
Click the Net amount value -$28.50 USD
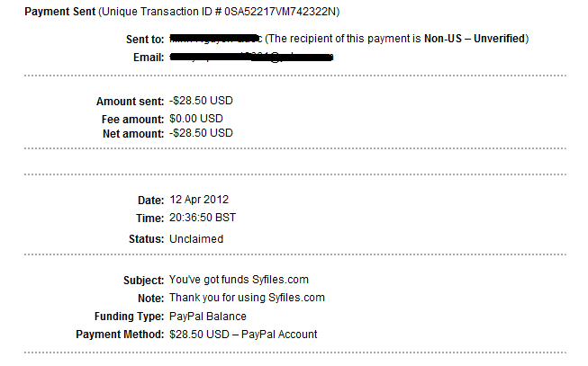point(201,133)
